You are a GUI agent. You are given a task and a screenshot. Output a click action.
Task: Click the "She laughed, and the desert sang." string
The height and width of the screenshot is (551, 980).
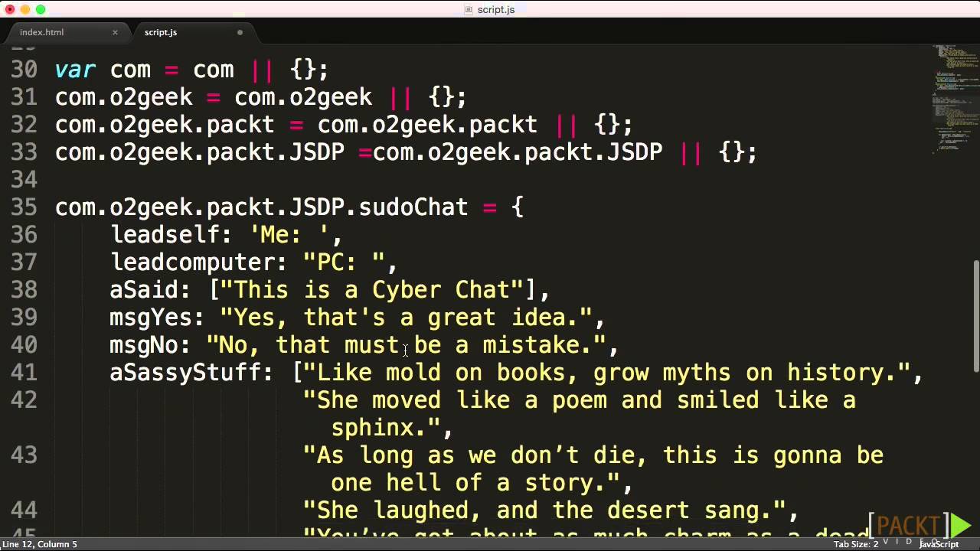pos(545,510)
